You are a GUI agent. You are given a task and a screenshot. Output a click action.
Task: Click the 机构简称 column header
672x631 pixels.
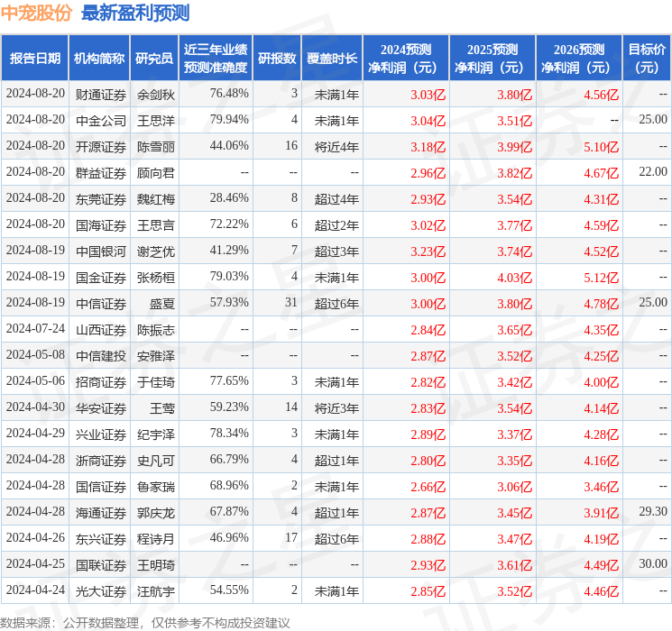click(99, 59)
